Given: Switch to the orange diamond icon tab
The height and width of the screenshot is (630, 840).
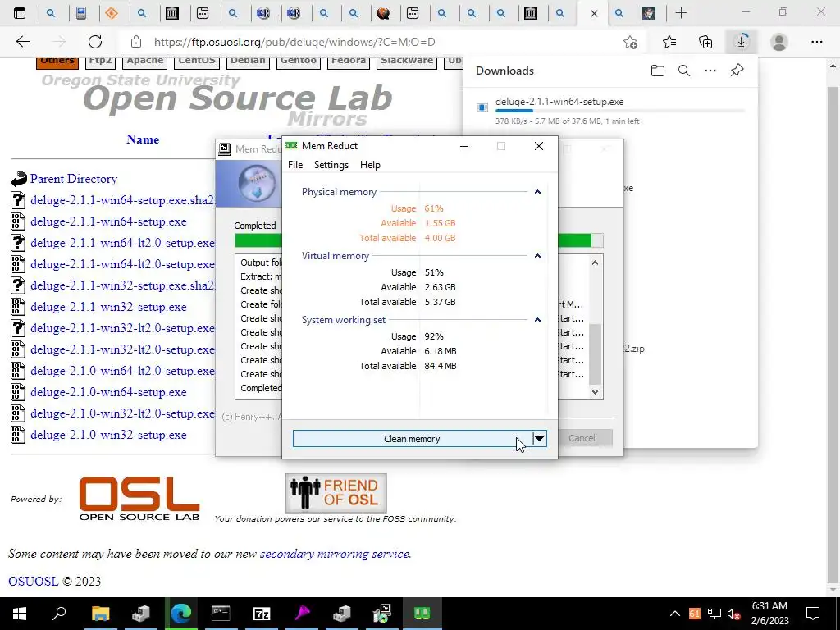Looking at the screenshot, I should pyautogui.click(x=112, y=13).
